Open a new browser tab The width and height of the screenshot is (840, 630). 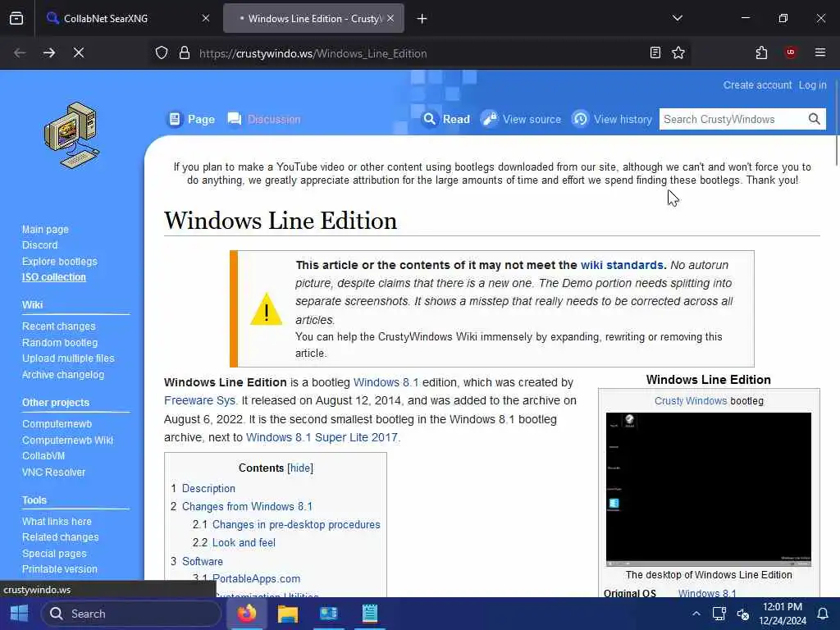coord(422,19)
